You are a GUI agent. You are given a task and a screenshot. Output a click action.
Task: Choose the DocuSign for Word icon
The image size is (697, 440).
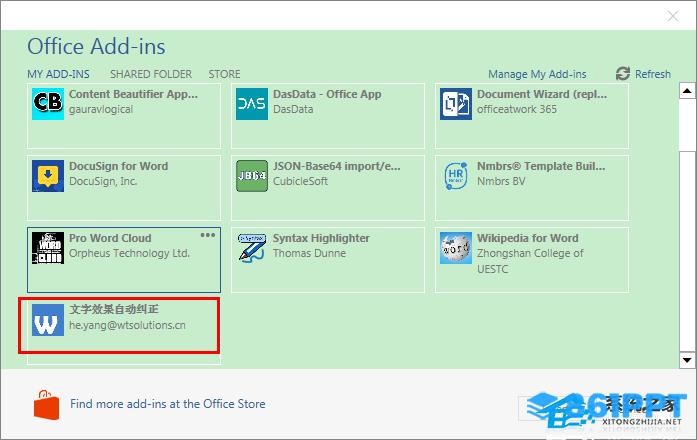pos(48,176)
